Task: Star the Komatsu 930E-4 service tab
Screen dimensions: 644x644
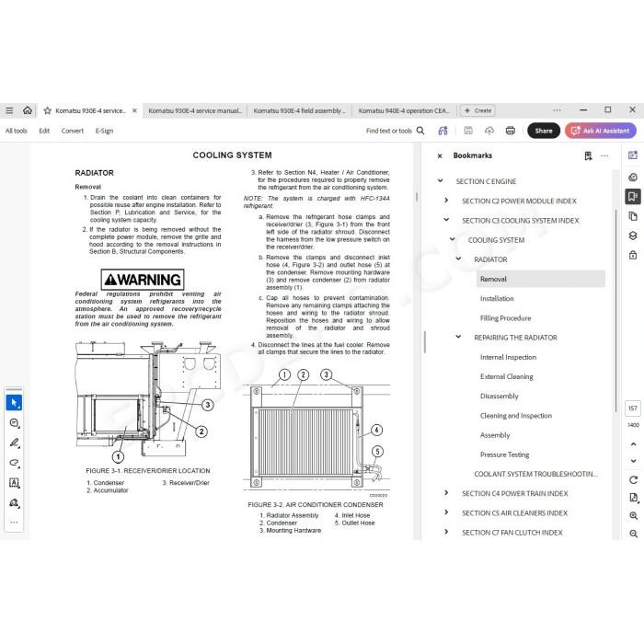Action: pos(47,110)
